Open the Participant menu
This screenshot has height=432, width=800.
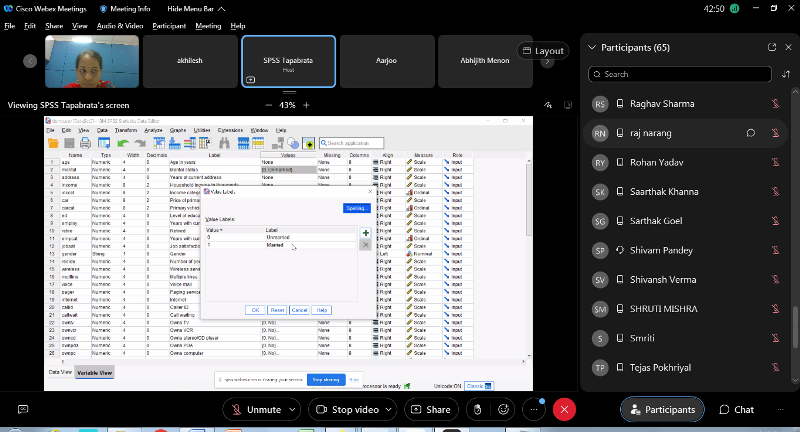tap(169, 25)
